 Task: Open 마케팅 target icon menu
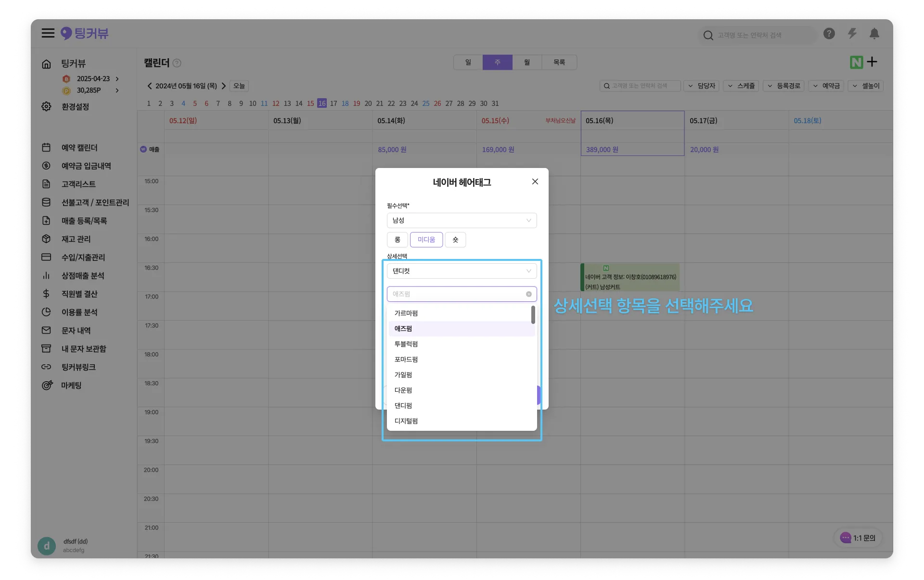tap(71, 386)
